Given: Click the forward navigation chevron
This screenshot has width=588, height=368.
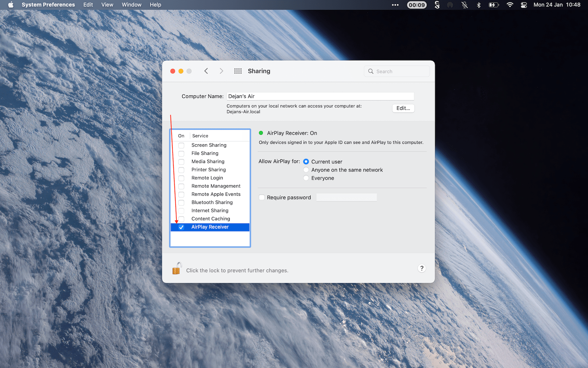Looking at the screenshot, I should pyautogui.click(x=221, y=71).
